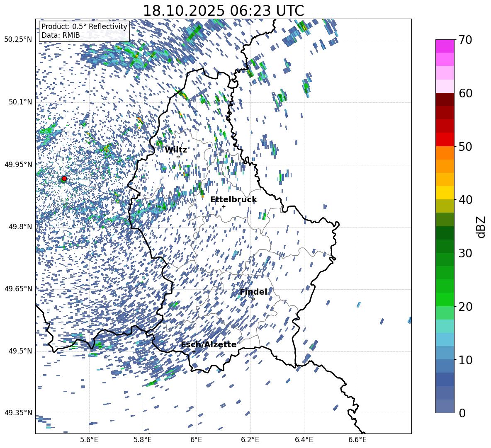491x448 pixels.
Task: Click the 50.25°N latitude tick label
Action: [x=18, y=40]
